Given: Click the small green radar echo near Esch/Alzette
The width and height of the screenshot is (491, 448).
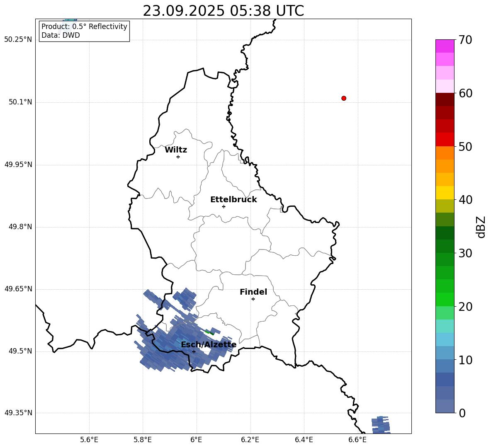Looking at the screenshot, I should pyautogui.click(x=209, y=332).
